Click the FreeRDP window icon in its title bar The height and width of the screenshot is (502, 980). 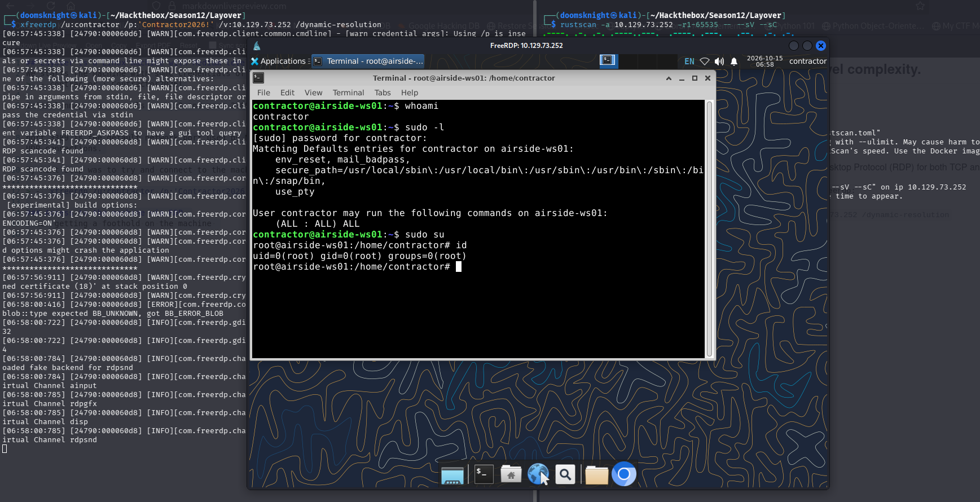[x=257, y=46]
